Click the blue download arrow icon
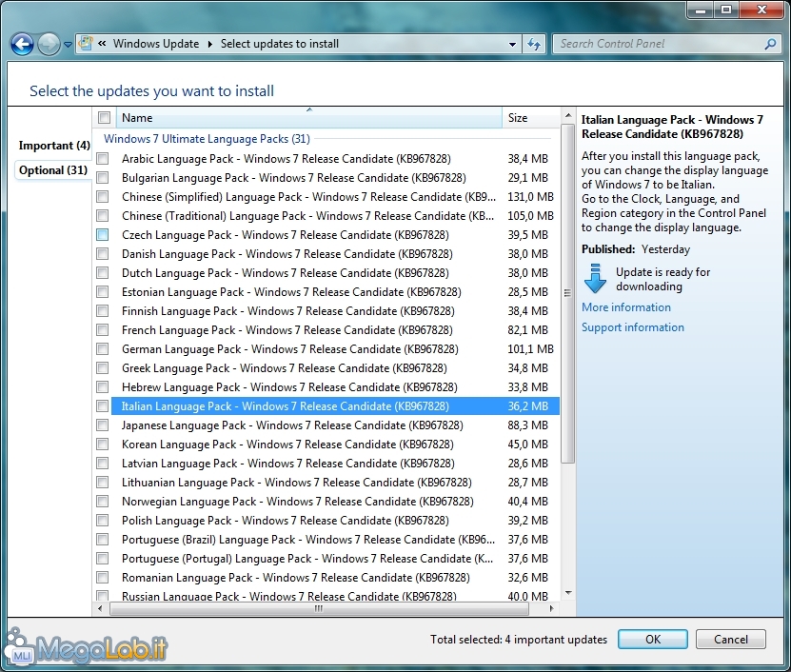791x672 pixels. pos(596,279)
